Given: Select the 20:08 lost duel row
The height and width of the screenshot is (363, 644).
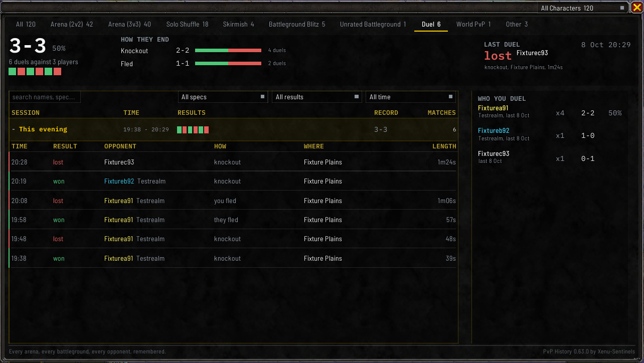Looking at the screenshot, I should click(x=233, y=201).
